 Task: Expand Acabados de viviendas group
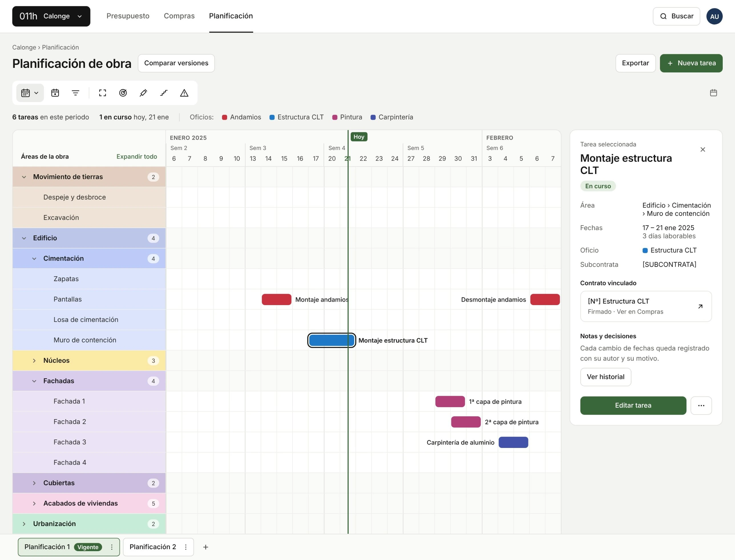pyautogui.click(x=34, y=503)
